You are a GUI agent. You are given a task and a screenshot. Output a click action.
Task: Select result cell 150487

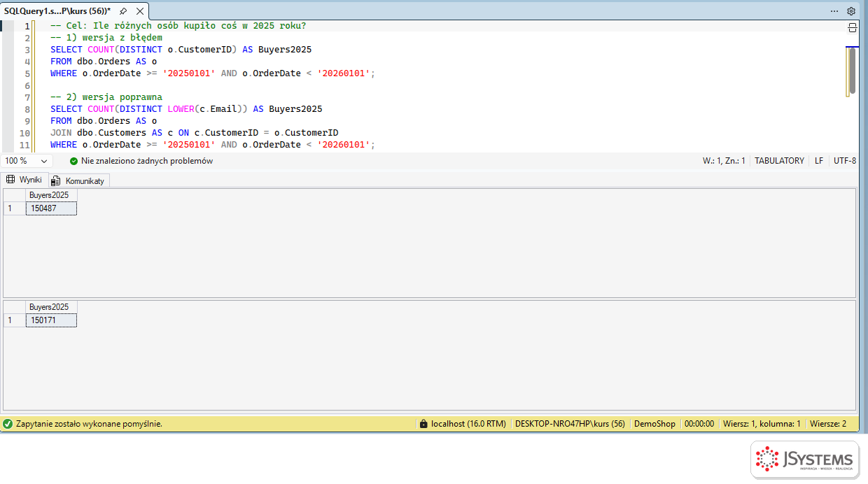(51, 208)
